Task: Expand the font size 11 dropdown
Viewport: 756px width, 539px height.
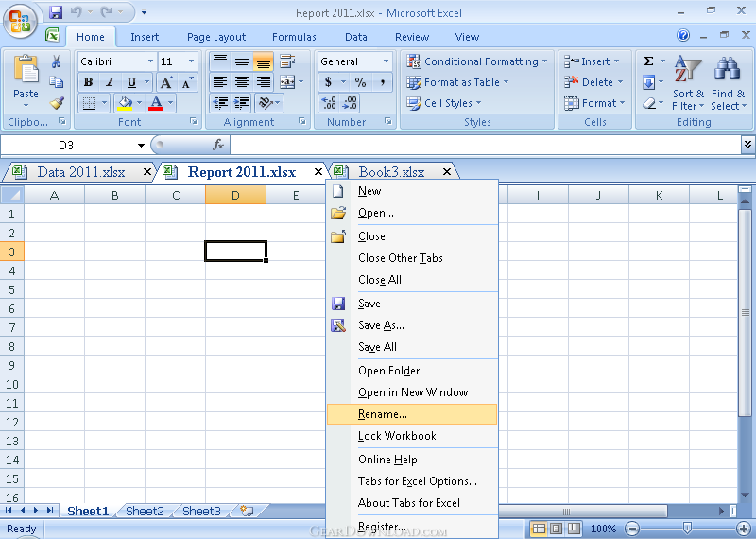Action: tap(191, 61)
